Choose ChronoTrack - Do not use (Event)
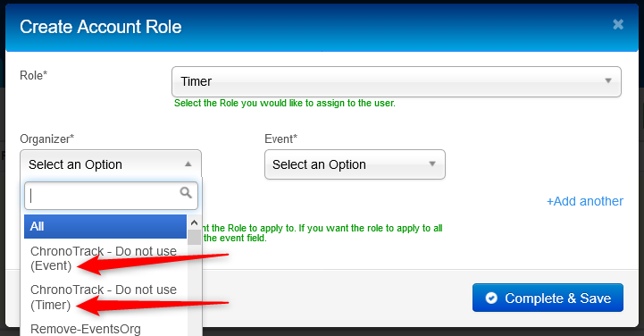The height and width of the screenshot is (336, 644). point(105,258)
